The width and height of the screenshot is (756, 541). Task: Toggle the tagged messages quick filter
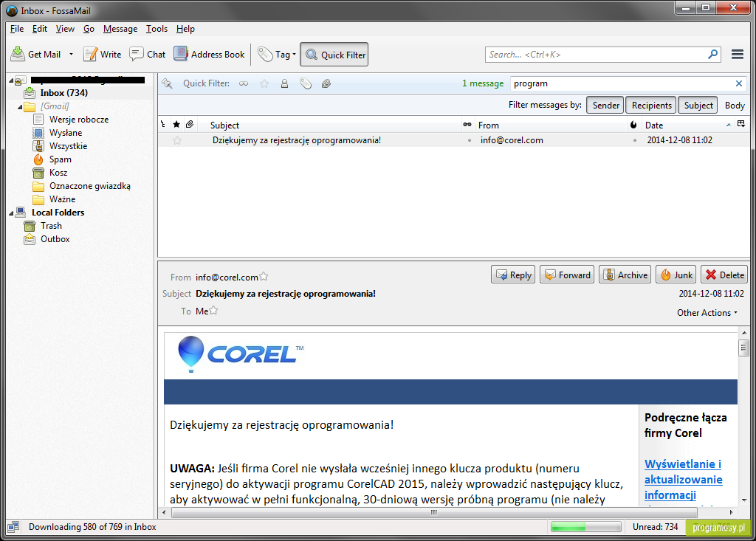coord(305,83)
